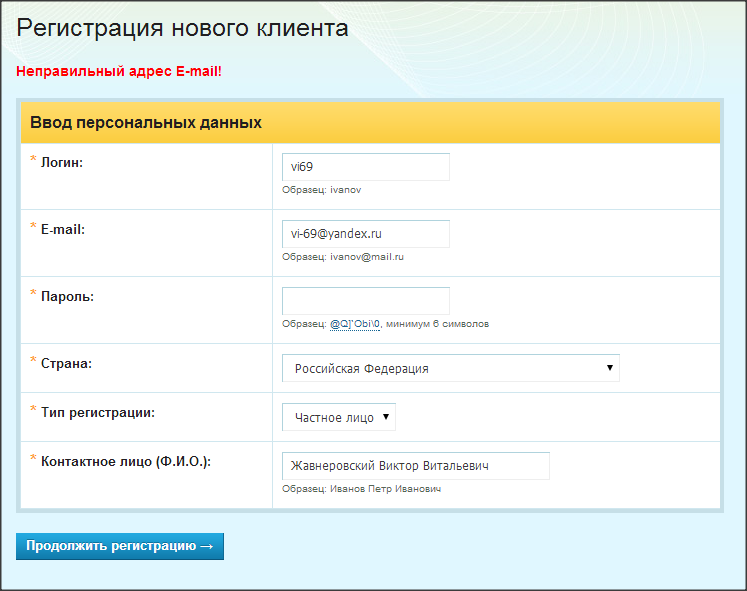Click the Образец: Иванов Петр Иванович hint

[x=361, y=489]
